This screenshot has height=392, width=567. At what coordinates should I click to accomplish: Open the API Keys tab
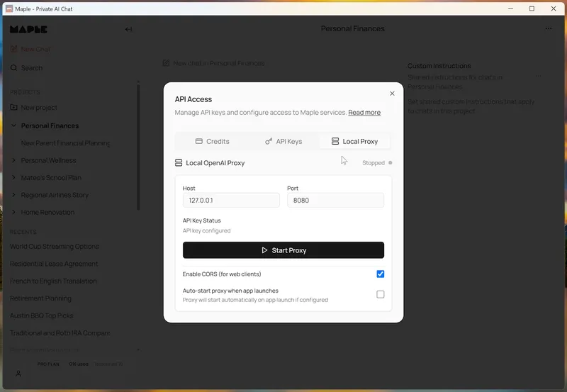[283, 141]
